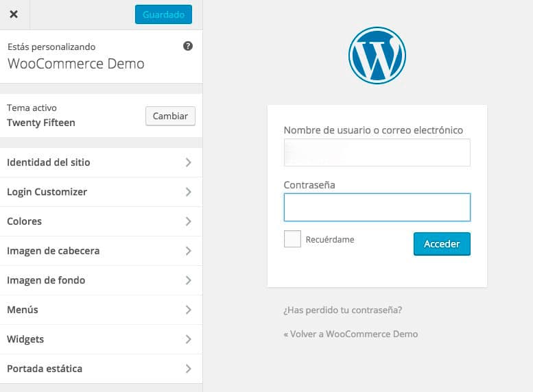This screenshot has height=392, width=533.
Task: Click the username or email input field
Action: point(377,153)
